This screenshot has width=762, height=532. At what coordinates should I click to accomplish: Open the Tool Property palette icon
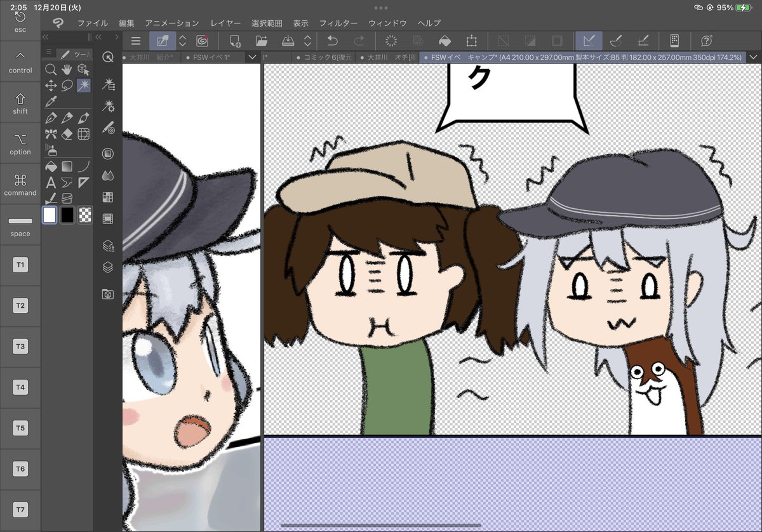click(x=108, y=105)
